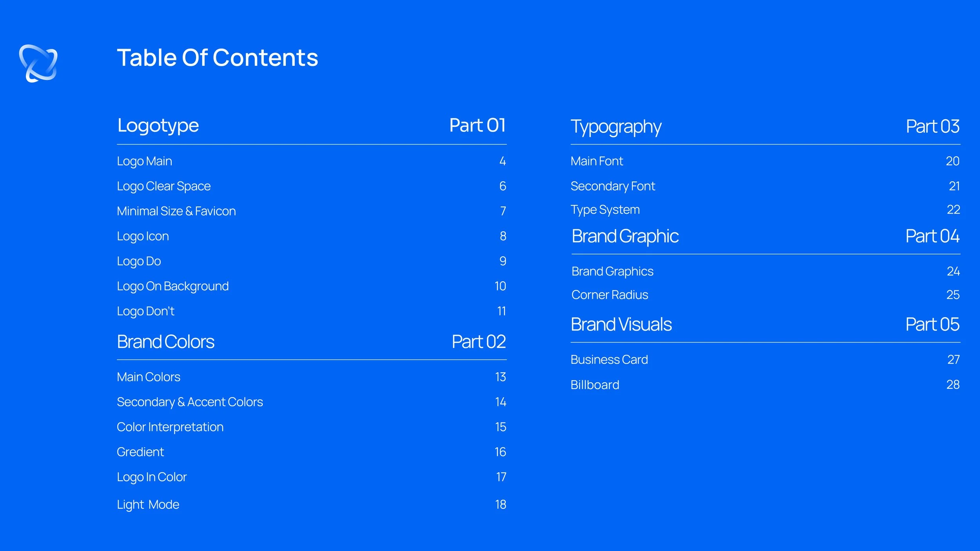
Task: Open the Logo Main entry
Action: click(144, 161)
